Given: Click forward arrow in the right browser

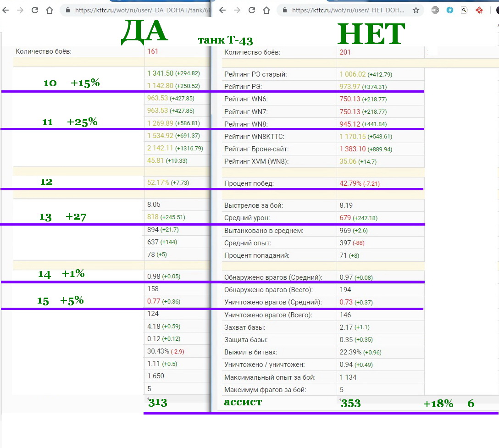Looking at the screenshot, I should tap(237, 10).
